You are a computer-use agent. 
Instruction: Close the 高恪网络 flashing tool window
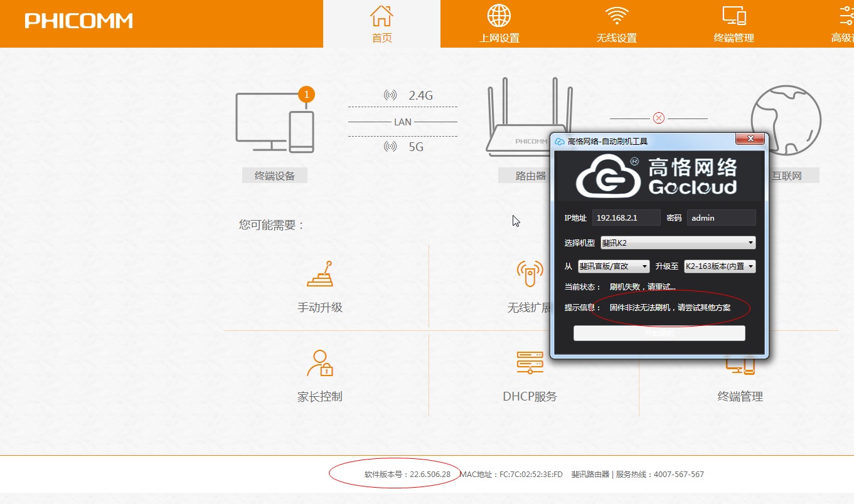coord(749,139)
